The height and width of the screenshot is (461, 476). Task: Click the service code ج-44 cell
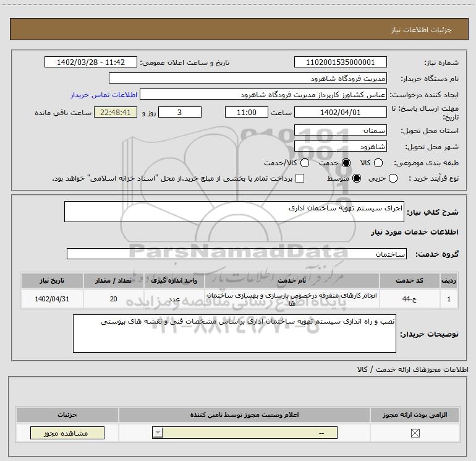409,299
